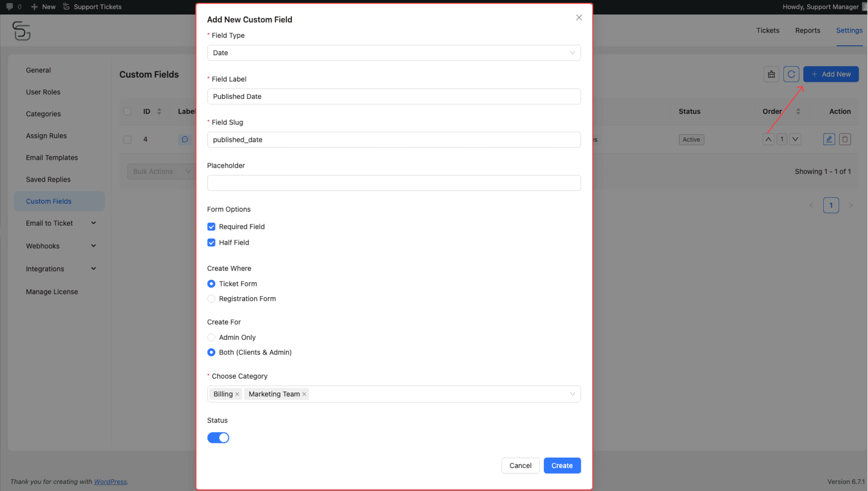The height and width of the screenshot is (491, 868).
Task: Sort table by ID column
Action: click(159, 111)
